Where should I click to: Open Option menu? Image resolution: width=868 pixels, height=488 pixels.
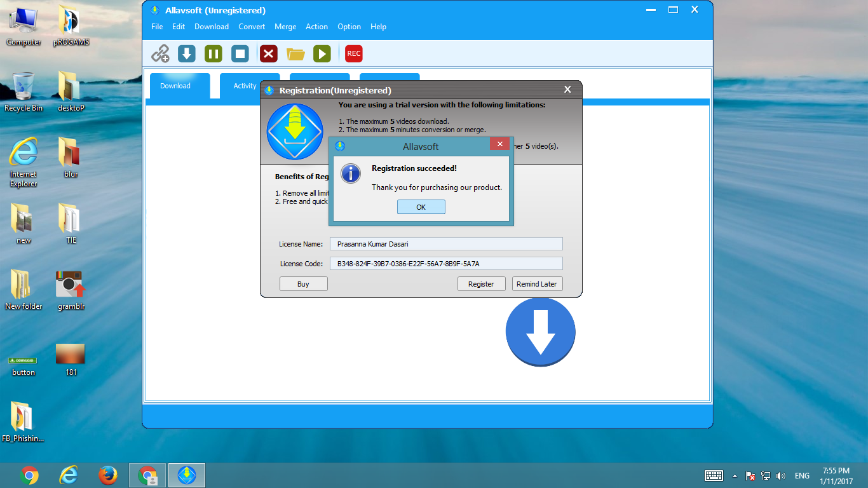(x=349, y=27)
